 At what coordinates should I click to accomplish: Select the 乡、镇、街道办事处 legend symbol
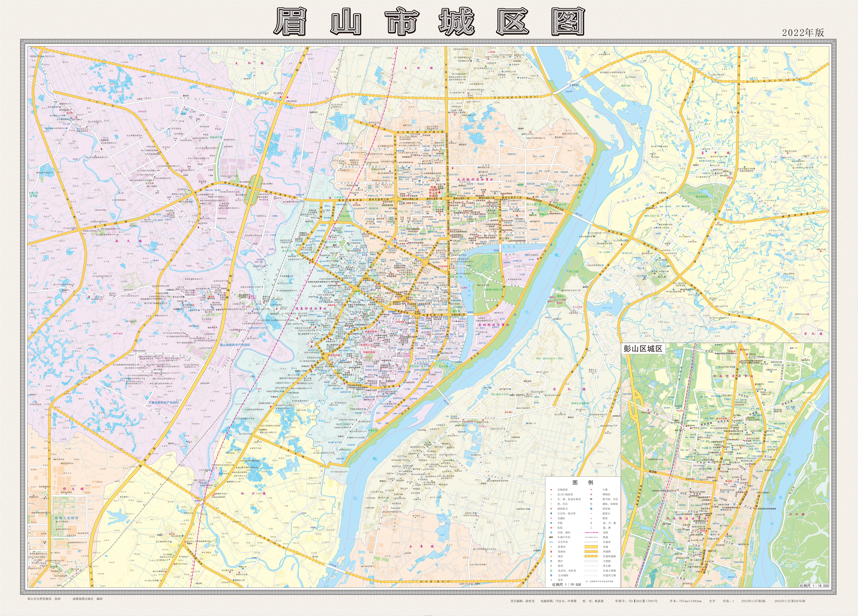[x=551, y=499]
